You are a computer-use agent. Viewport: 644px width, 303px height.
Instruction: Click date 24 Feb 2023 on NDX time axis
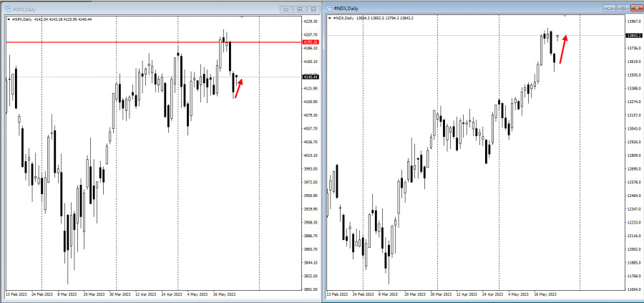(364, 295)
